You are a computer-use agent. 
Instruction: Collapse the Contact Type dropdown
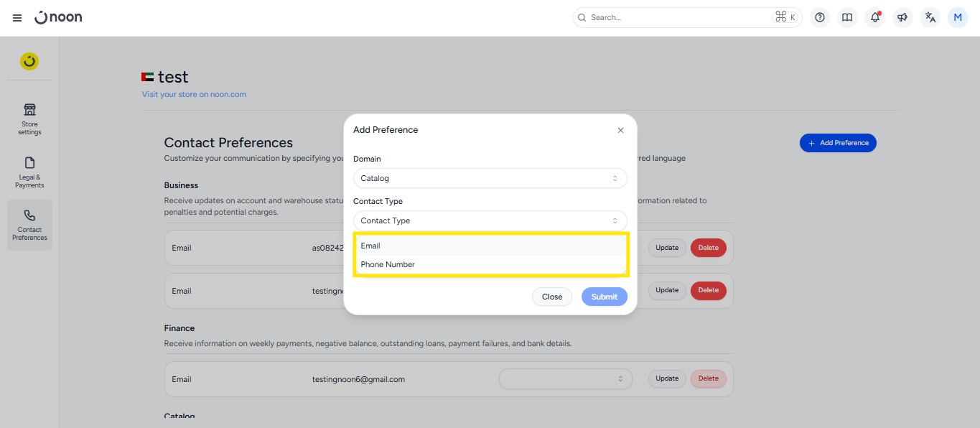(x=490, y=220)
